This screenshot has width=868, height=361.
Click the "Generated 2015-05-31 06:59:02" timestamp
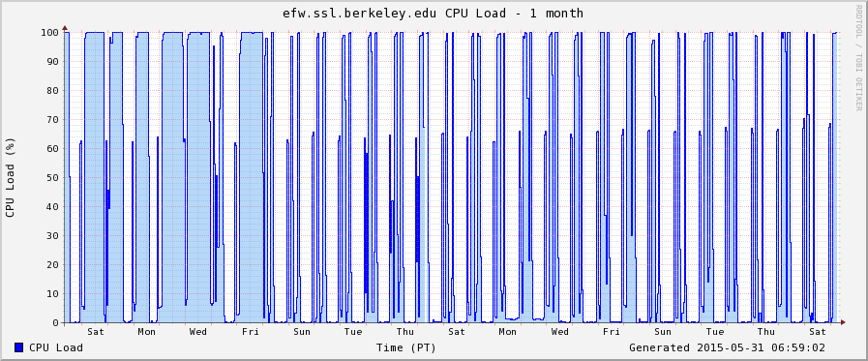point(727,347)
